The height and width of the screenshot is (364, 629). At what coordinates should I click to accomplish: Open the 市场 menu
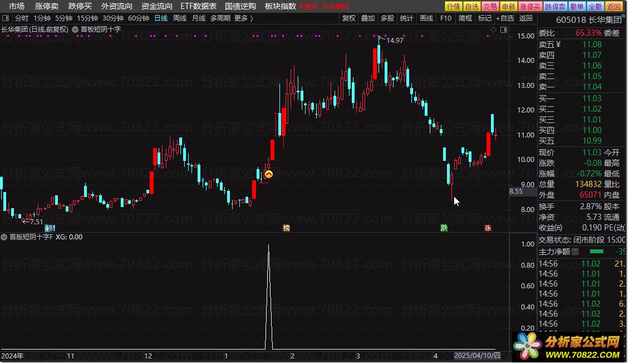click(17, 6)
